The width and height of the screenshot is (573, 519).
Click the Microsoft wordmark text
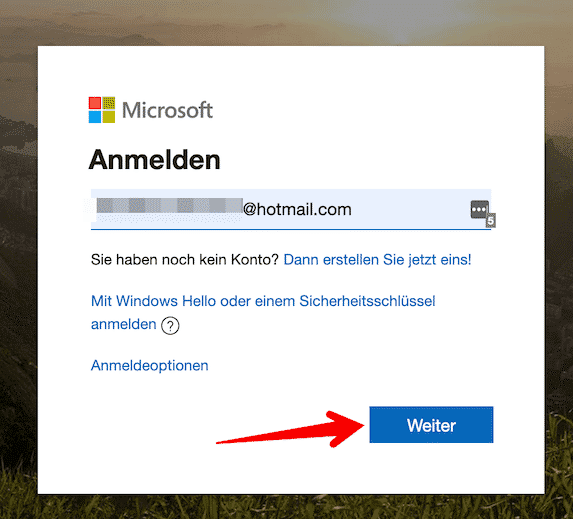[x=167, y=110]
